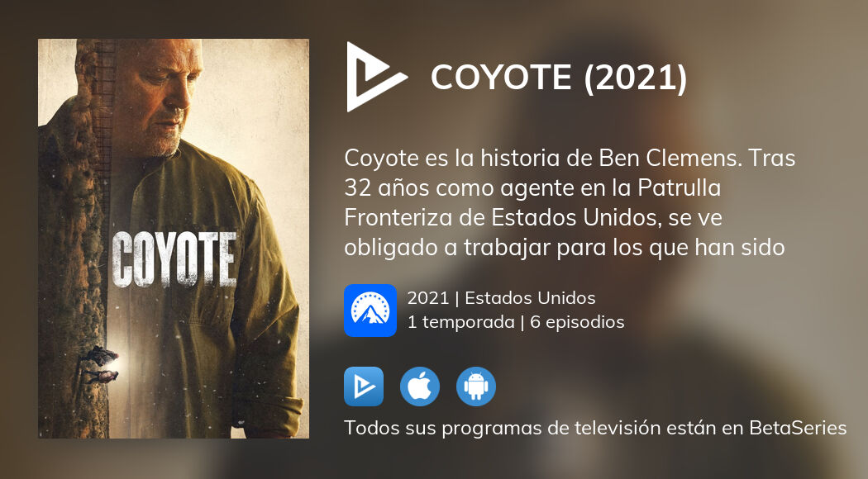Viewport: 868px width, 479px height.
Task: Click 'Patrulla' in the synopsis
Action: pyautogui.click(x=679, y=188)
